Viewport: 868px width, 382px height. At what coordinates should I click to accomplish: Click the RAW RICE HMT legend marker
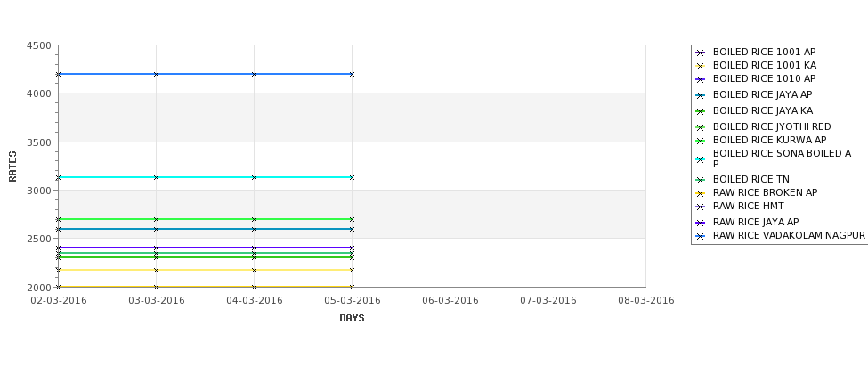701,207
